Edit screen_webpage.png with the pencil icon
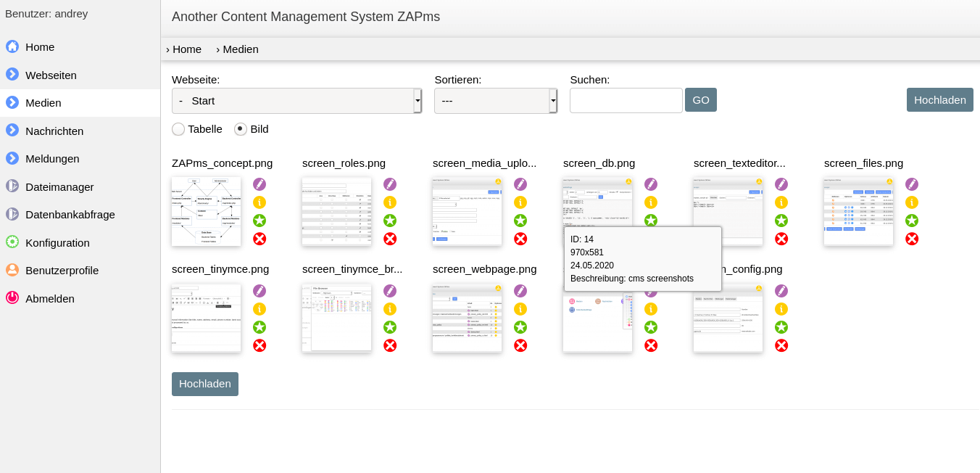 [x=520, y=291]
